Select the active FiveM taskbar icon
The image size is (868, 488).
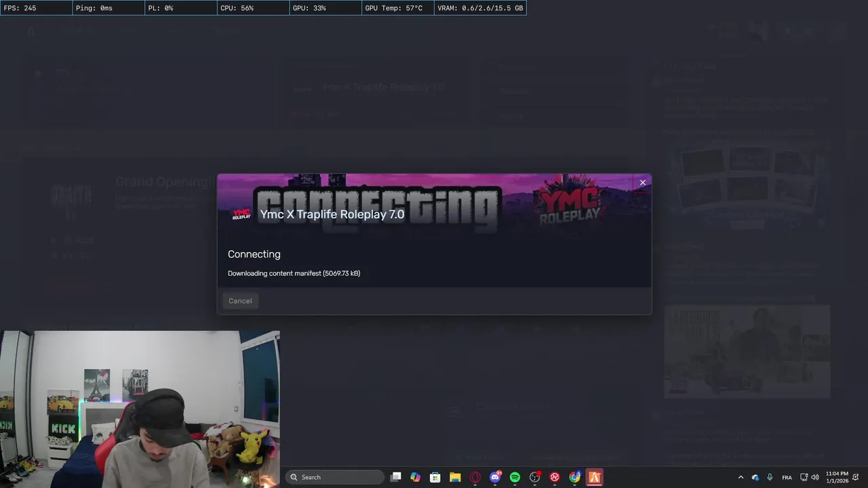point(595,477)
